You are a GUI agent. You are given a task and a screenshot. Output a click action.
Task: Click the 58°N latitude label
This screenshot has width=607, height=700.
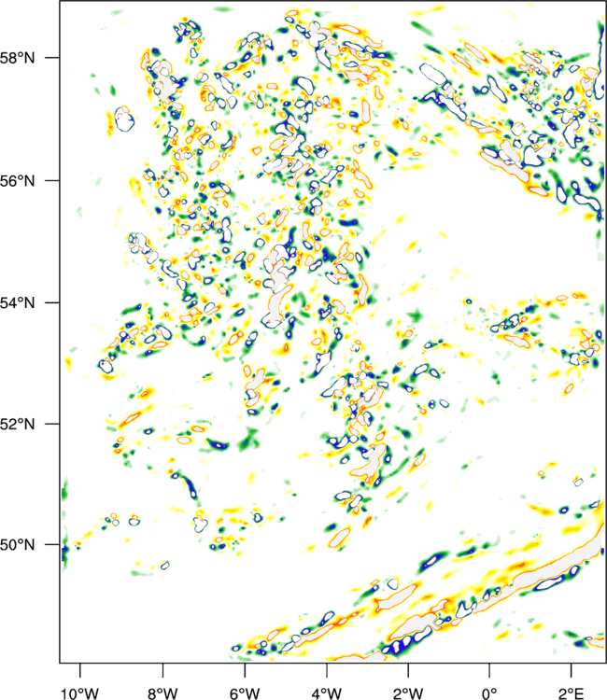(x=17, y=58)
